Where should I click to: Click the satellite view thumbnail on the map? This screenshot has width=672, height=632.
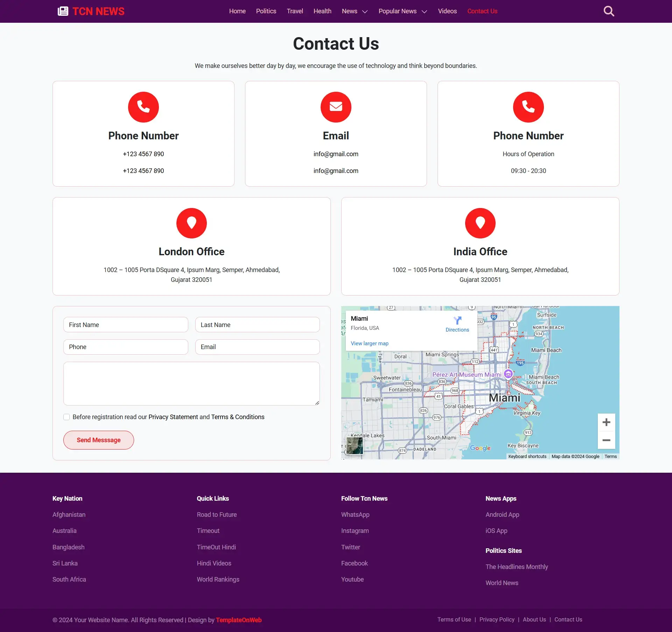pyautogui.click(x=354, y=446)
